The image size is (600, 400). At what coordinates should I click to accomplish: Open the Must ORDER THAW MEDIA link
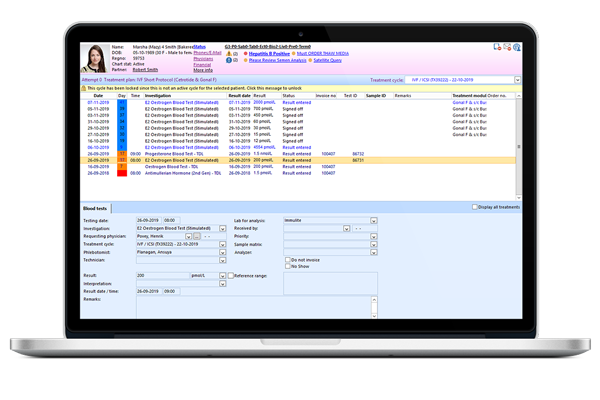coord(323,54)
